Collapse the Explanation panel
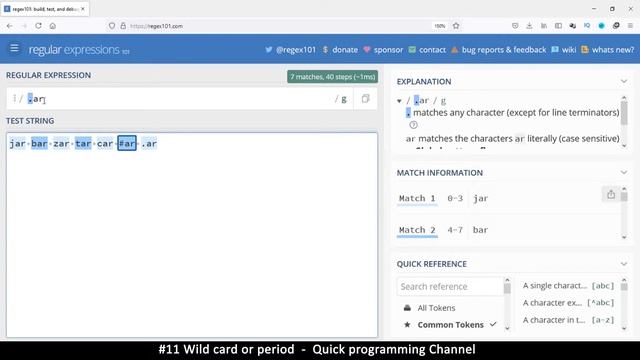The height and width of the screenshot is (360, 640). pos(624,81)
